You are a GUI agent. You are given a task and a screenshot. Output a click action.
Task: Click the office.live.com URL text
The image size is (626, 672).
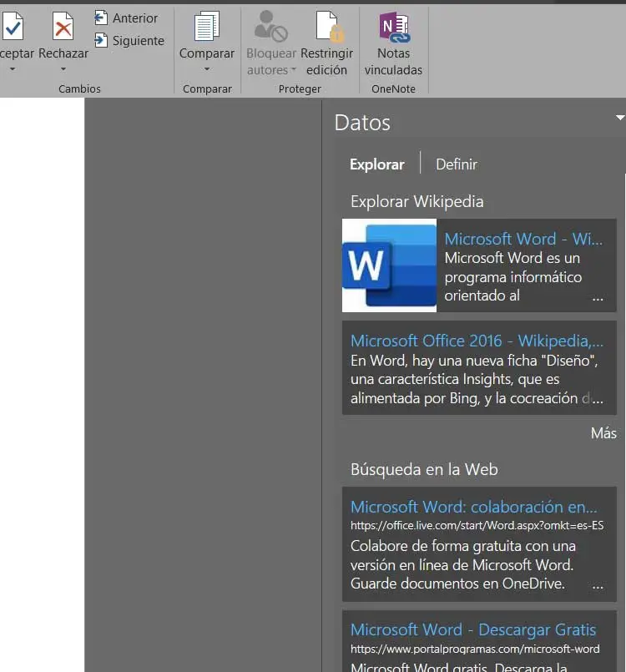coord(477,525)
